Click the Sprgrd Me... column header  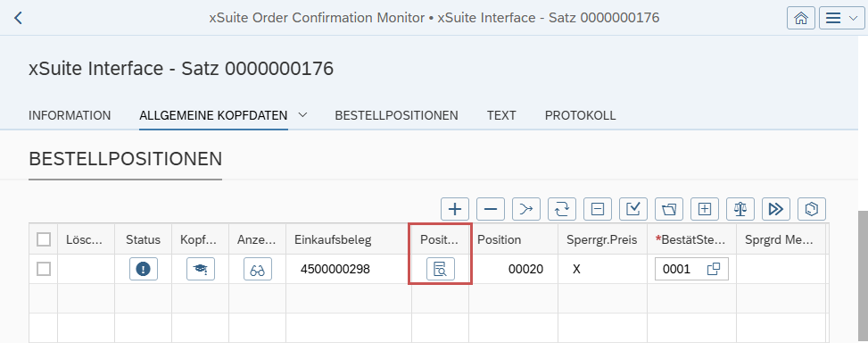781,239
